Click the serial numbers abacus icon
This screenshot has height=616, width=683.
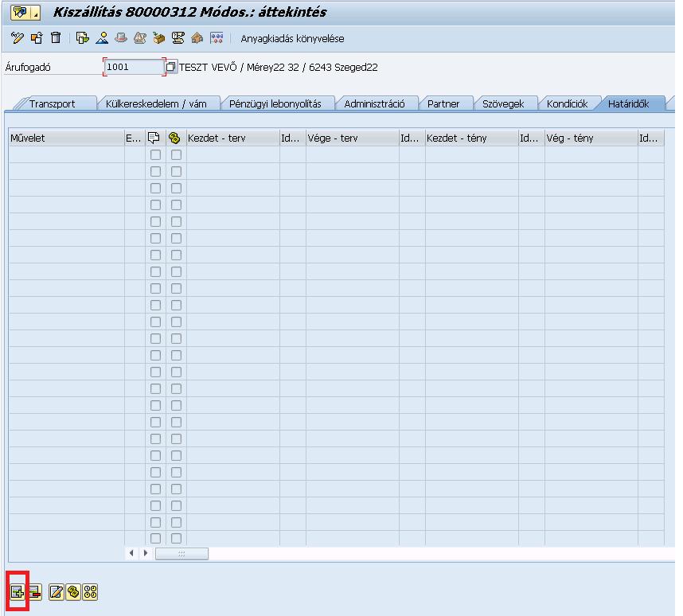[217, 38]
